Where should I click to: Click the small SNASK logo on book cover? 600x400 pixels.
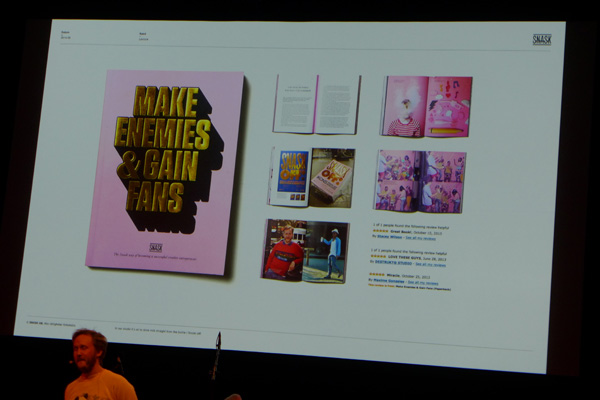pyautogui.click(x=156, y=247)
